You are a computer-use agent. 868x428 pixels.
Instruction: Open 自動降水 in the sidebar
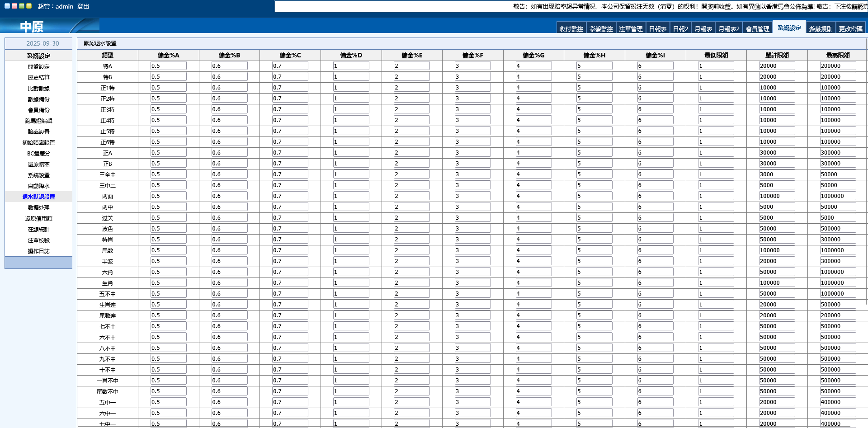coord(38,186)
